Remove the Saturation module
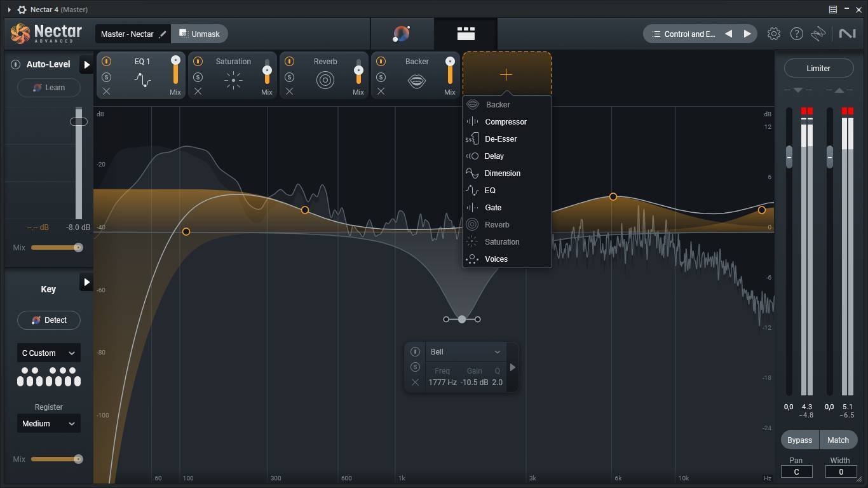 pos(198,91)
